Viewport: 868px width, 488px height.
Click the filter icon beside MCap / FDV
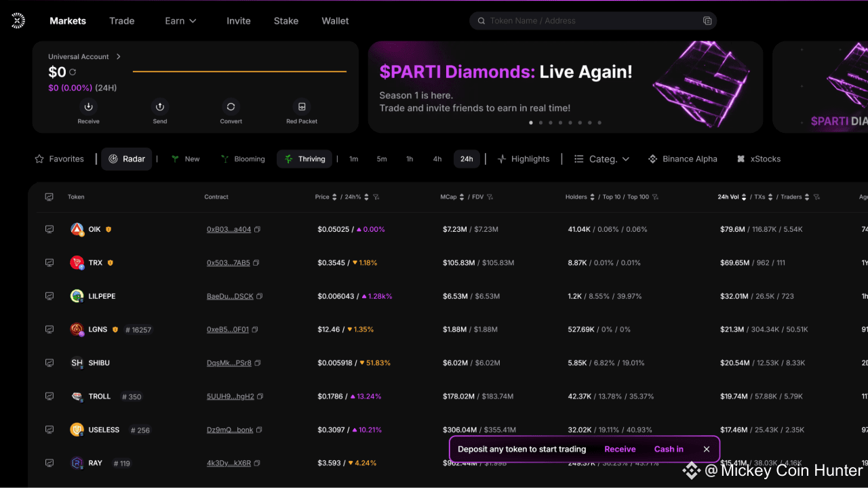click(x=490, y=197)
